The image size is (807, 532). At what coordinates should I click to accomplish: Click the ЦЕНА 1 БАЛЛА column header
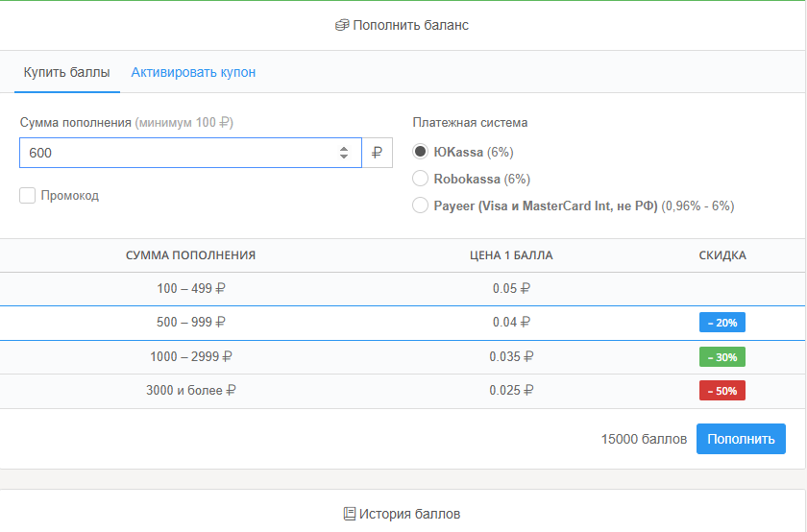(511, 255)
